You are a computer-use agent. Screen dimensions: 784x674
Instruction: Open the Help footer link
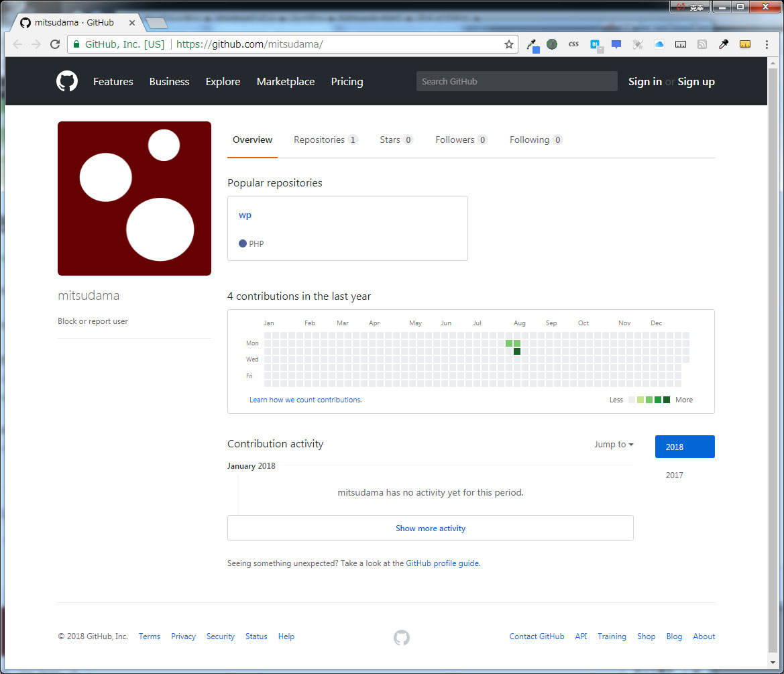click(x=286, y=636)
